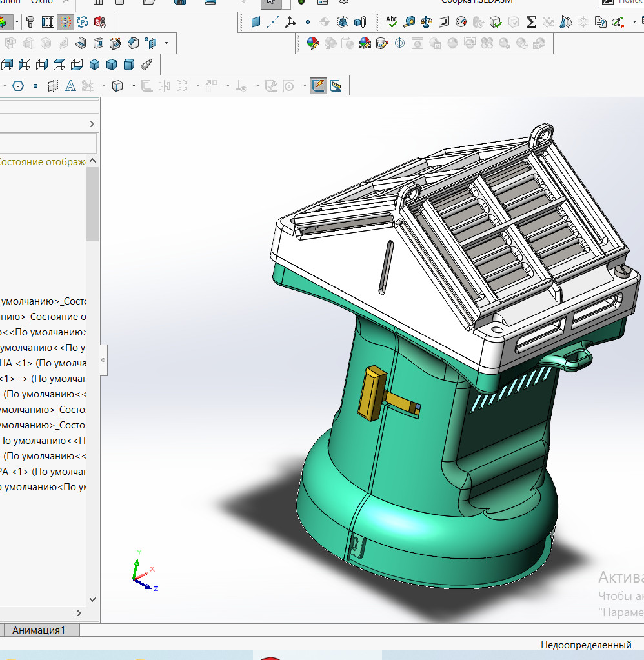Insert a reference coordinate system axis icon
The height and width of the screenshot is (660, 644).
(x=290, y=23)
